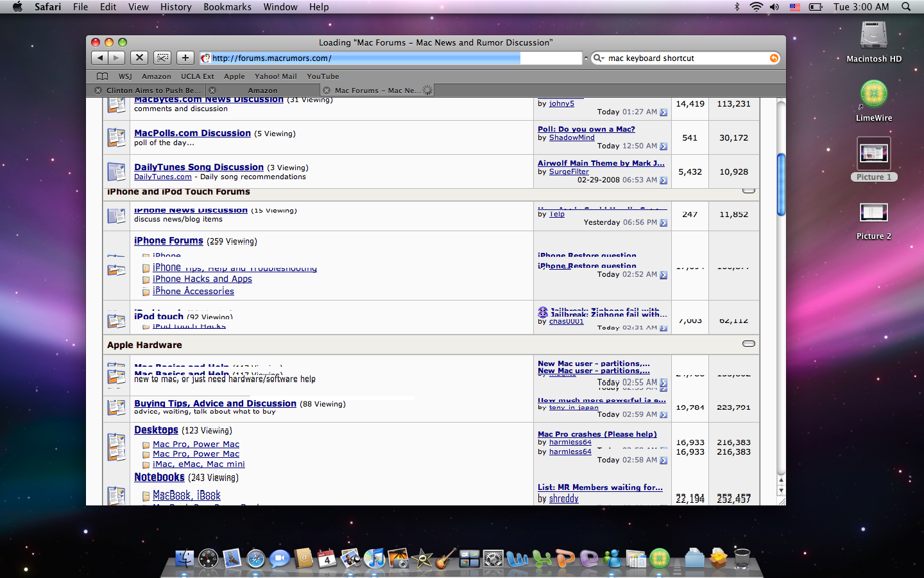Click the vertical scrollbar thumb
Screen dimensions: 924x578
[x=781, y=185]
